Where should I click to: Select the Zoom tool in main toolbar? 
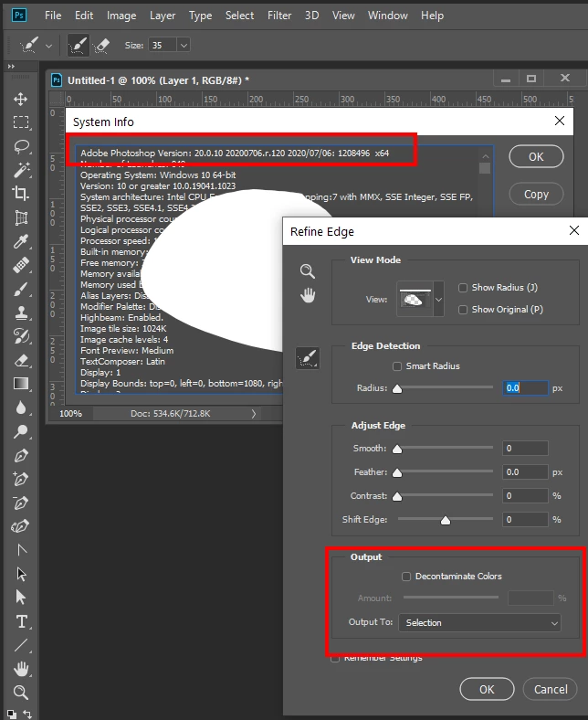click(x=21, y=692)
